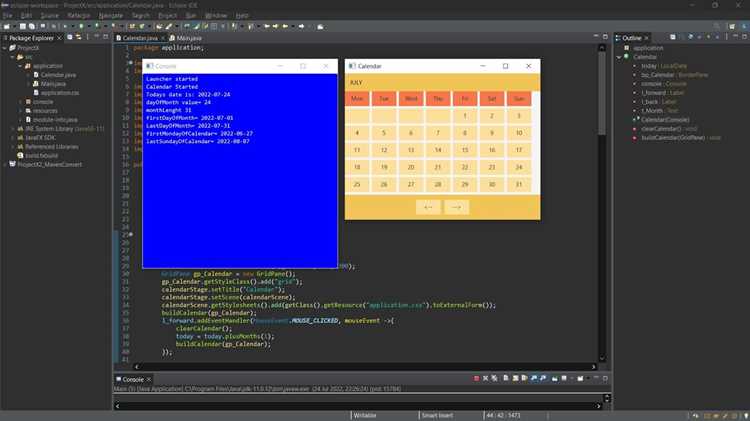The height and width of the screenshot is (421, 750).
Task: Expand the Referenced Libraries node
Action: tap(13, 147)
